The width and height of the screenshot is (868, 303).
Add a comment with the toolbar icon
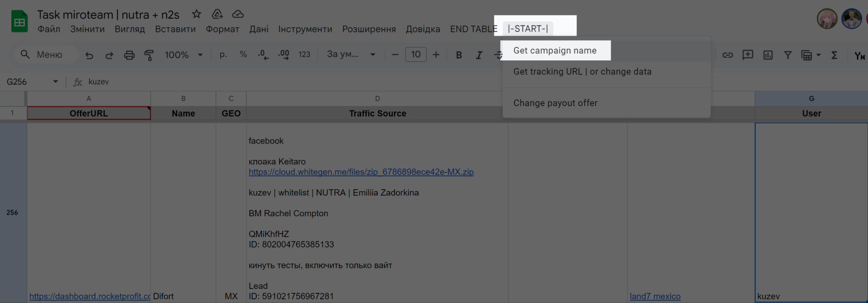(748, 55)
